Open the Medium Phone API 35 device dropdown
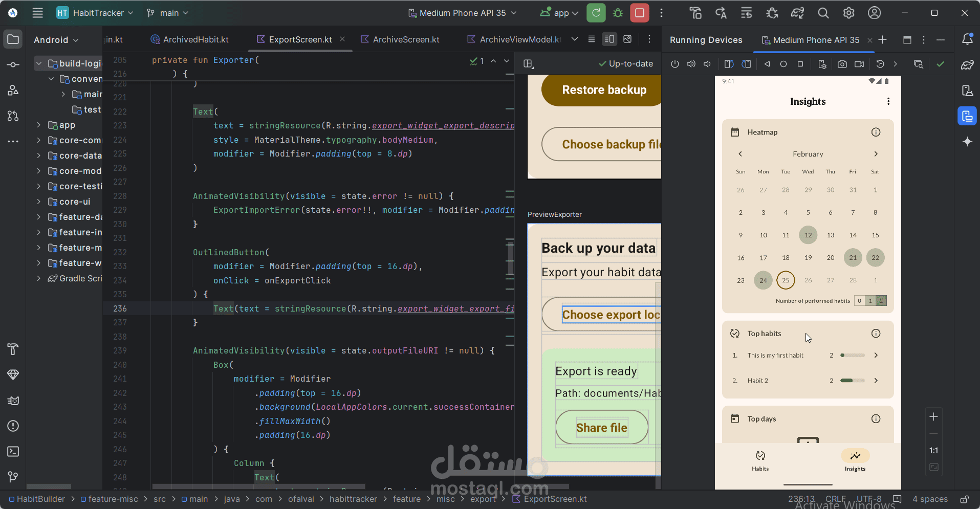The image size is (980, 509). (x=462, y=13)
